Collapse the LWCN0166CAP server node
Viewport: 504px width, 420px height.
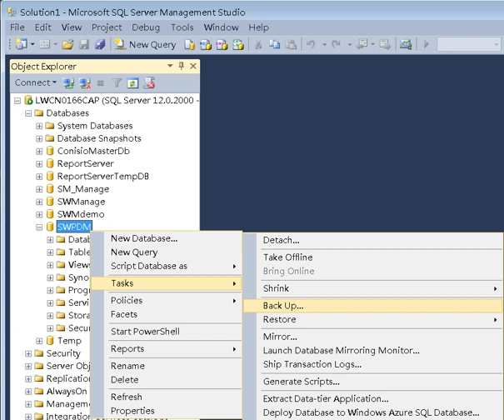(17, 101)
